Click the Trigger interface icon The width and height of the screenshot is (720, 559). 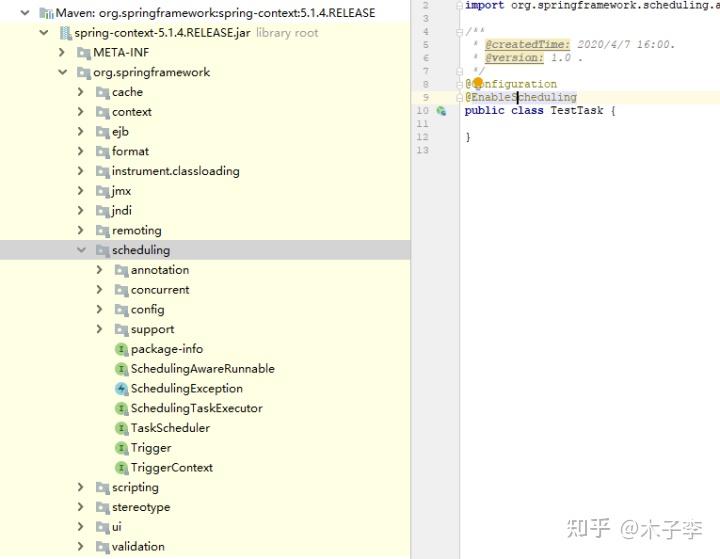click(x=121, y=448)
